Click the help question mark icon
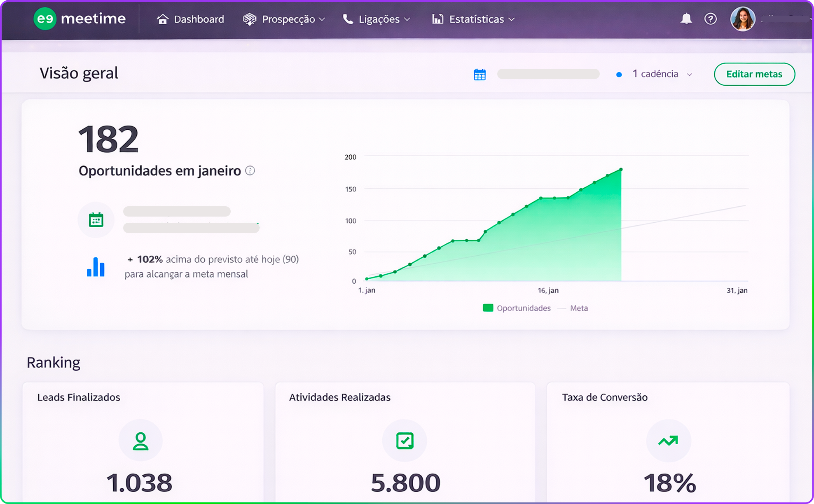Image resolution: width=814 pixels, height=504 pixels. pyautogui.click(x=710, y=19)
